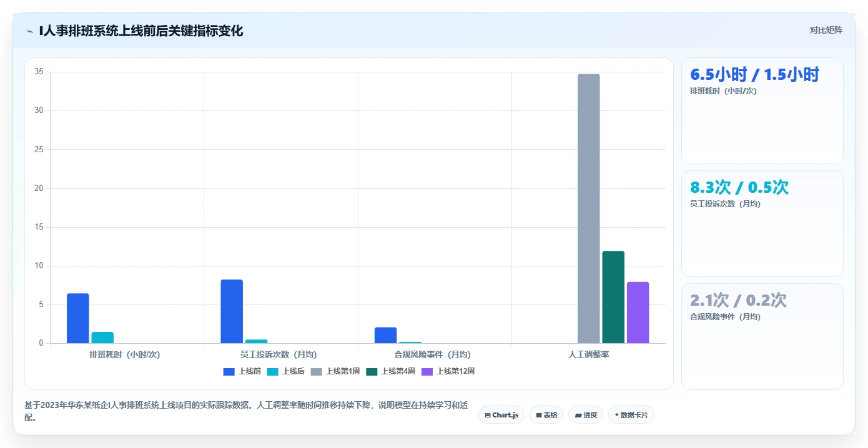Click the 上线前 bar for 员工投诉次数
Image resolution: width=868 pixels, height=448 pixels.
click(x=232, y=311)
